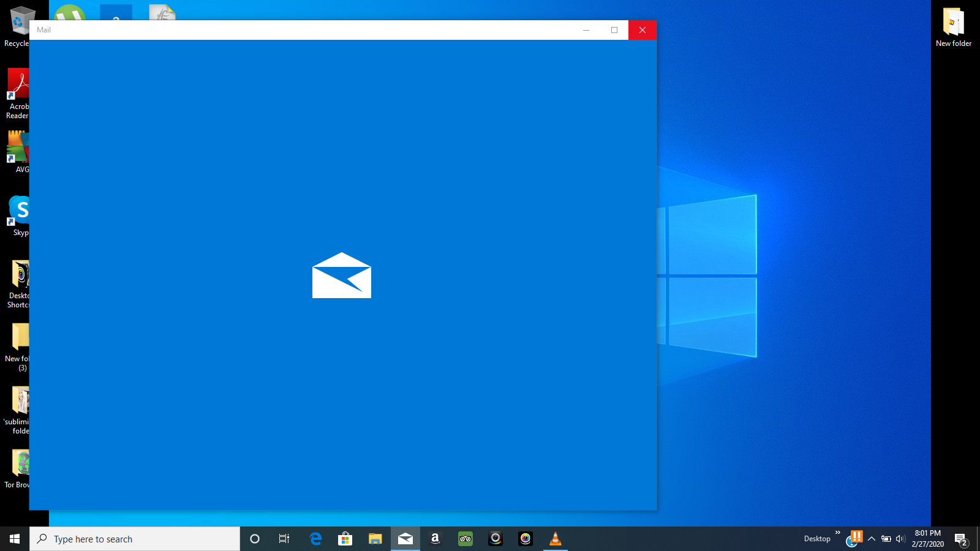The height and width of the screenshot is (551, 980).
Task: Select the New folder (3) desktop icon
Action: point(18,347)
